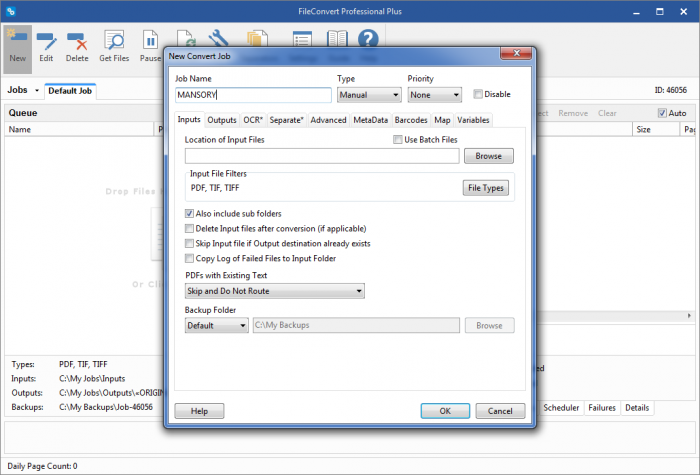Click the Job Name field containing MANSORY
The width and height of the screenshot is (700, 475).
[253, 95]
